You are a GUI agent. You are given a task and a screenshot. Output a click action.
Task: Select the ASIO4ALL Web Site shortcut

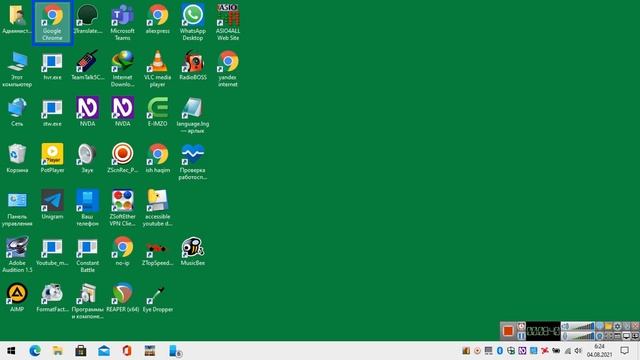pyautogui.click(x=228, y=23)
